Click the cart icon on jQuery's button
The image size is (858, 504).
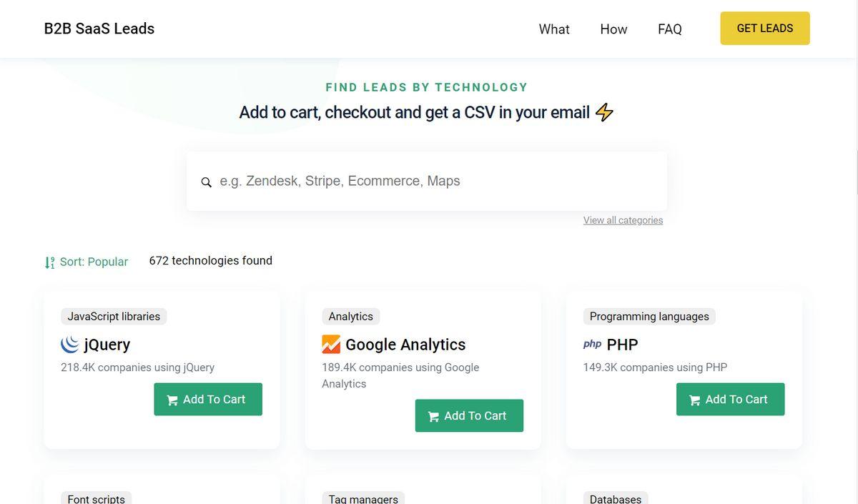172,400
